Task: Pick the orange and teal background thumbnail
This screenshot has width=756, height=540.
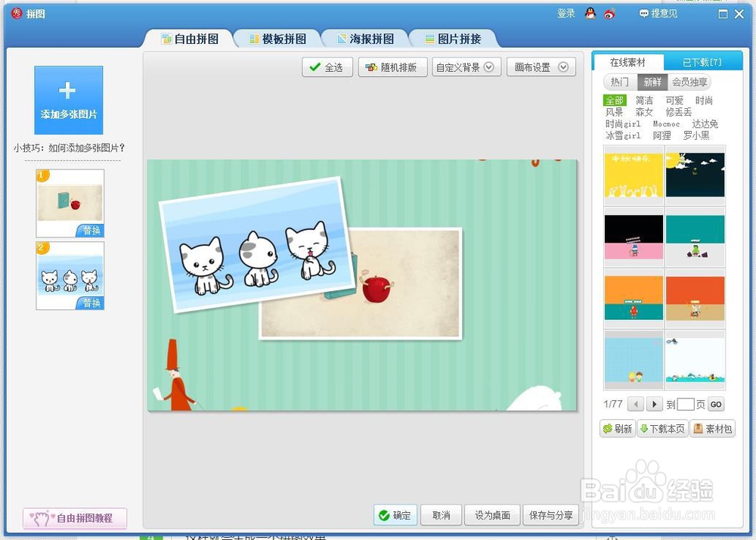Action: pyautogui.click(x=634, y=299)
